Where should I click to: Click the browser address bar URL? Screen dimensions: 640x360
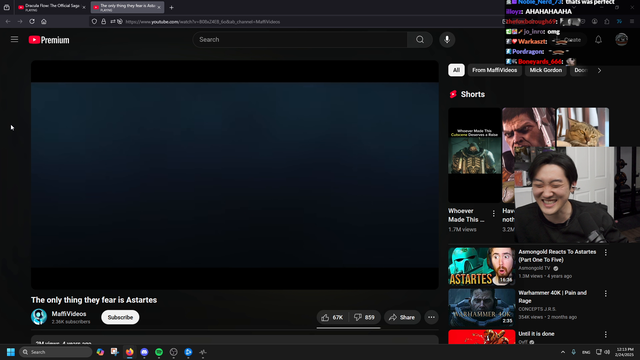[x=203, y=22]
